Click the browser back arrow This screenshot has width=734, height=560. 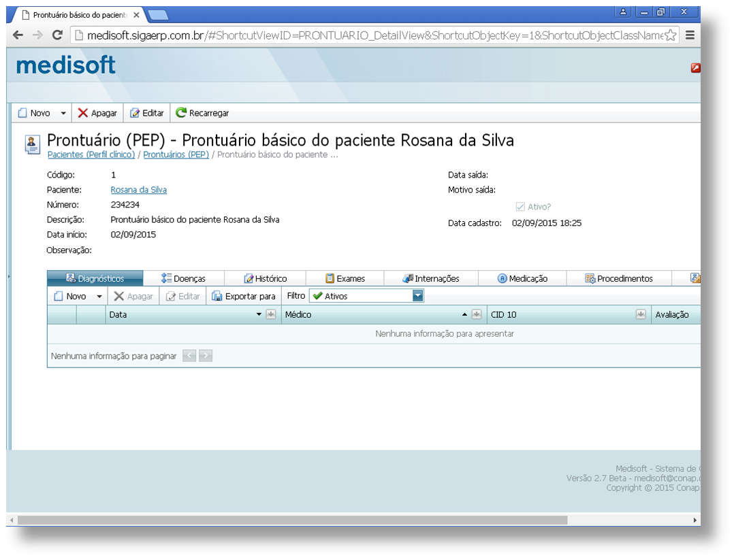18,35
